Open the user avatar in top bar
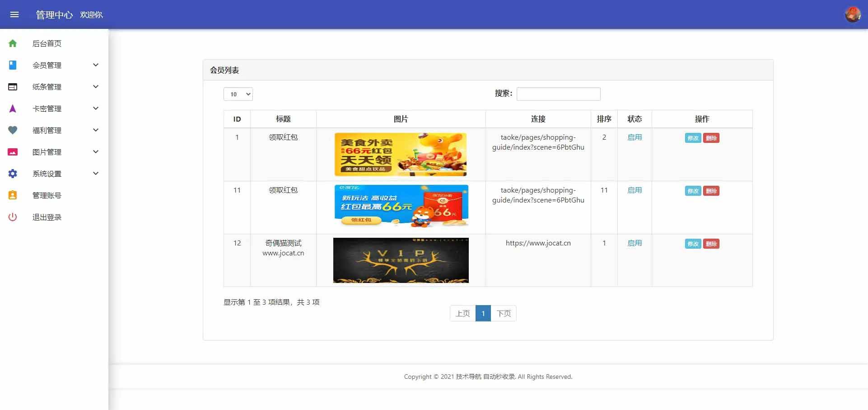 (852, 14)
